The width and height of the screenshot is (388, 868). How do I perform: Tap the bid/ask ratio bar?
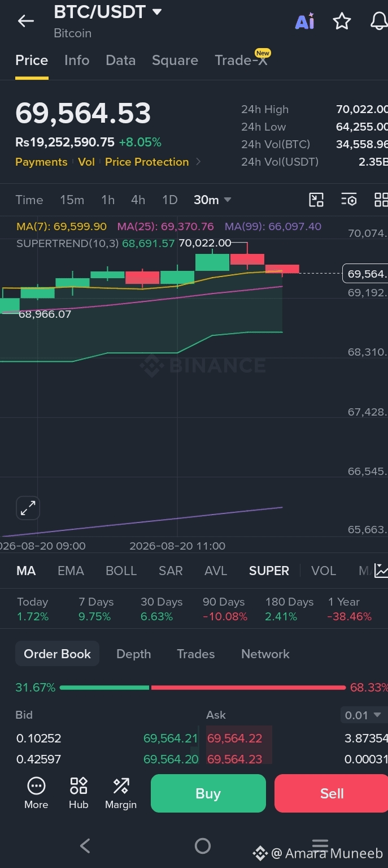pyautogui.click(x=202, y=688)
